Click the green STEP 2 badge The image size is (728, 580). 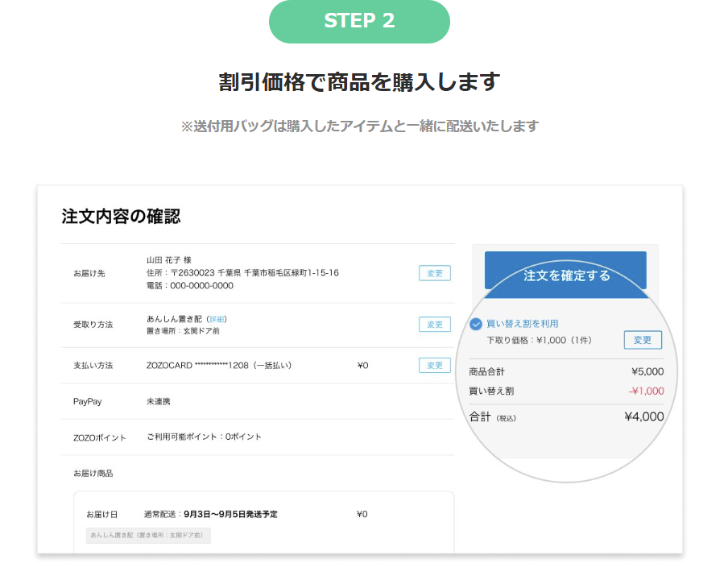359,22
